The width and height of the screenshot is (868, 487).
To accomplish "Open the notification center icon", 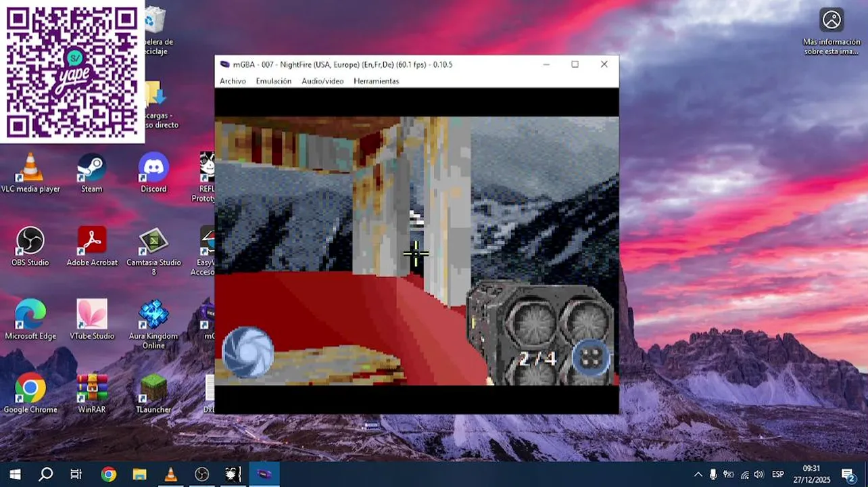I will [848, 475].
